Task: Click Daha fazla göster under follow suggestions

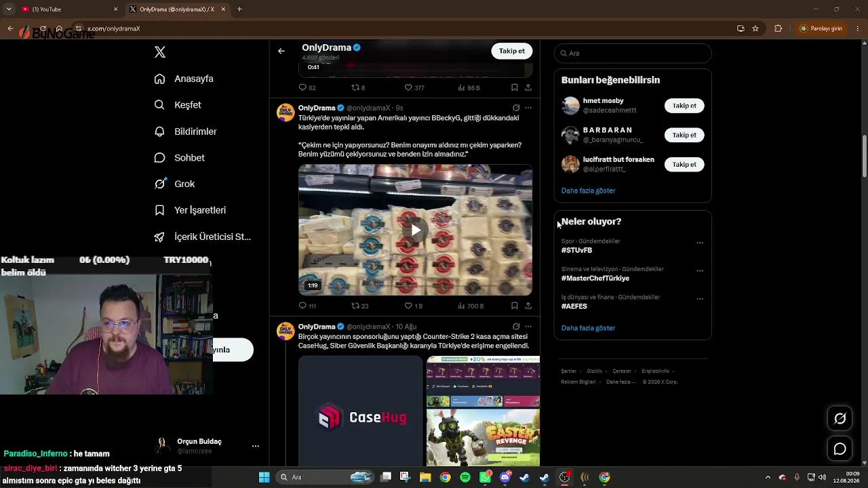Action: click(x=588, y=190)
